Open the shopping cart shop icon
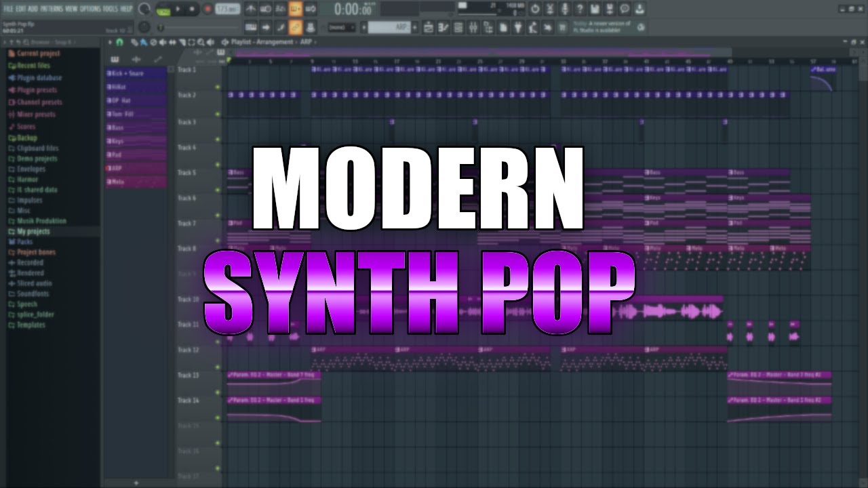Viewport: 868px width, 488px height. tap(561, 27)
